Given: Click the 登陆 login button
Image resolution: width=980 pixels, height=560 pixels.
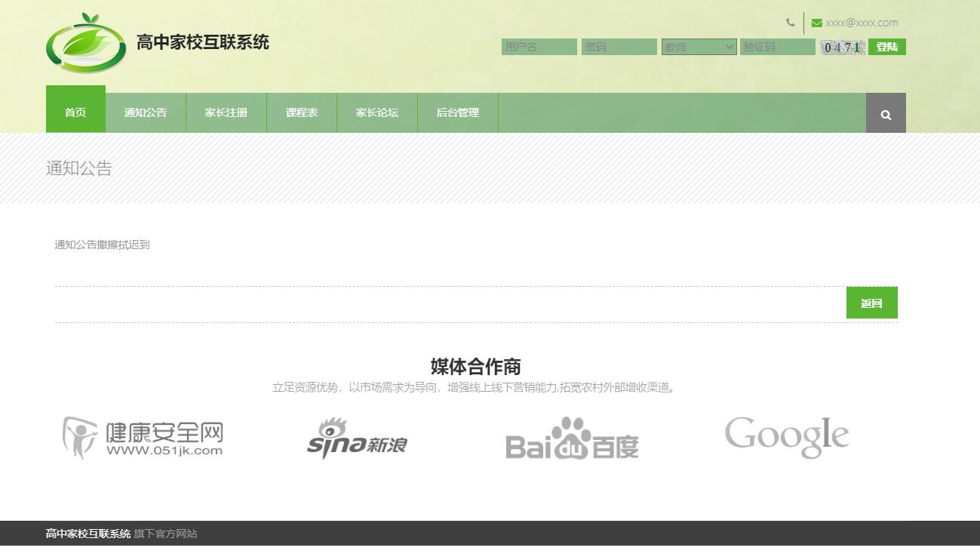Looking at the screenshot, I should coord(886,47).
